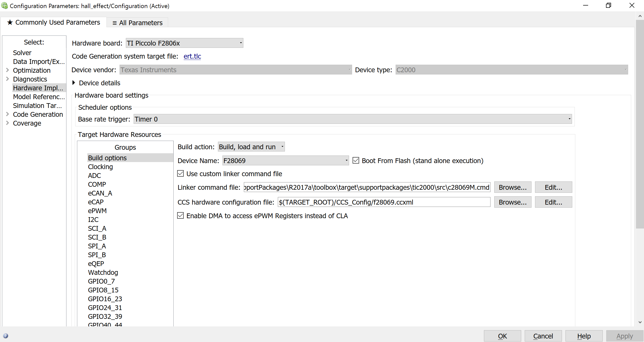Click in the Linker command file field
This screenshot has height=342, width=644.
[367, 187]
